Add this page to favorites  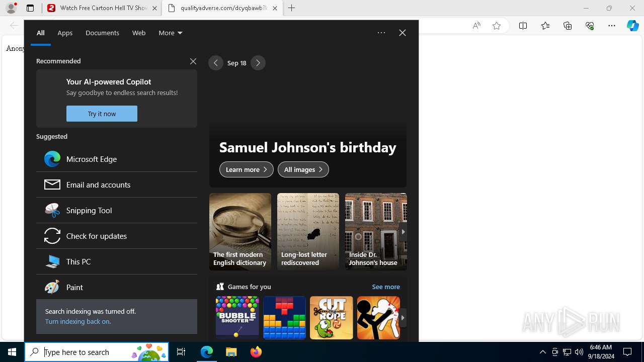click(497, 26)
